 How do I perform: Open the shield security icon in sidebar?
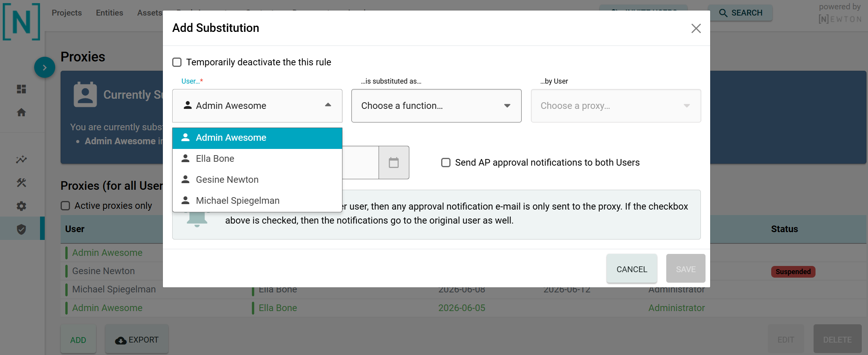point(21,229)
